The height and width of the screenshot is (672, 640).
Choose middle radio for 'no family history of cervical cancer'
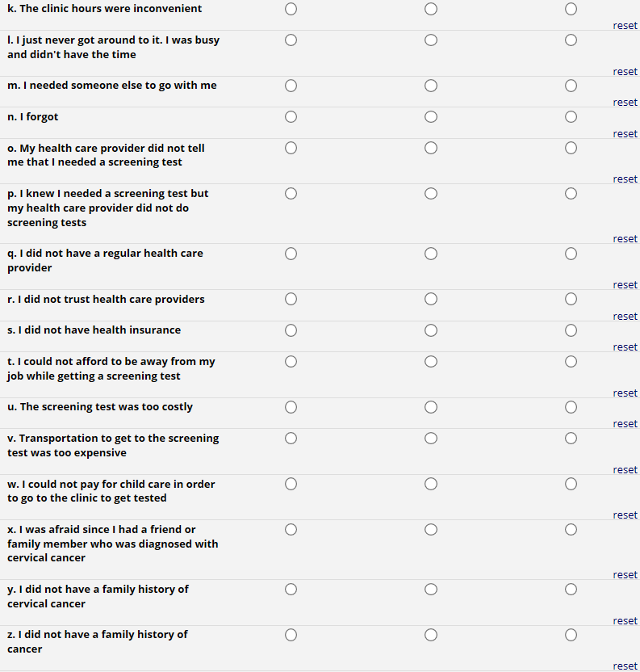click(431, 590)
